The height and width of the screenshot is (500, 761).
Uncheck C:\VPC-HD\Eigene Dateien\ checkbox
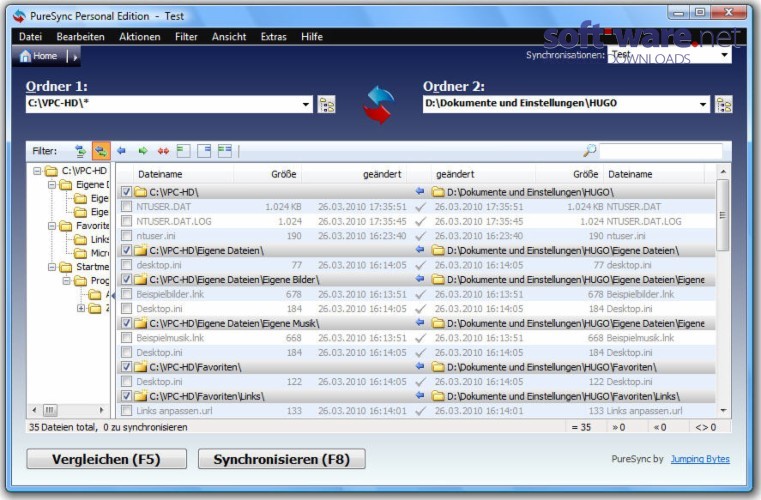point(126,250)
